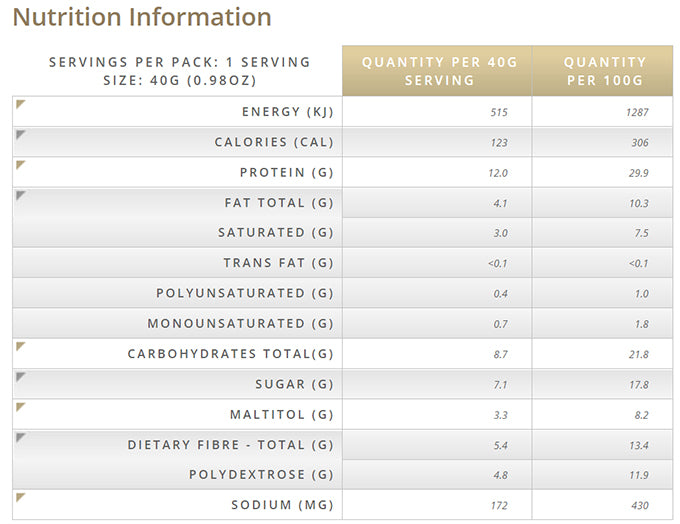This screenshot has width=680, height=524.
Task: Click the Saturated (G) row label
Action: (275, 233)
